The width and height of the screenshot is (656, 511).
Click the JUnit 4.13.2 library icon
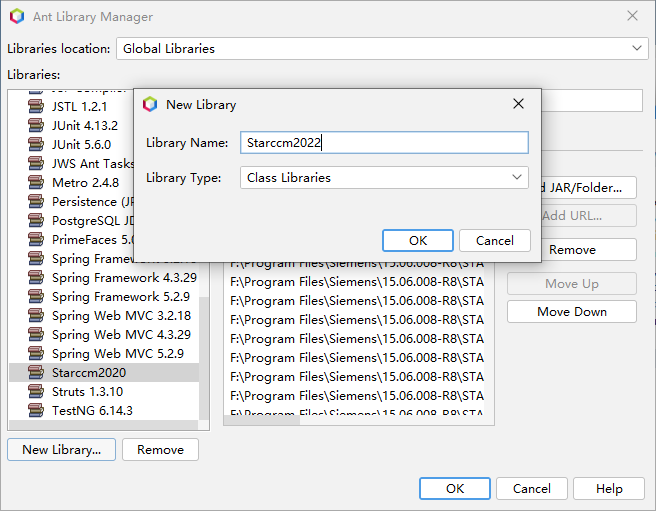click(36, 125)
